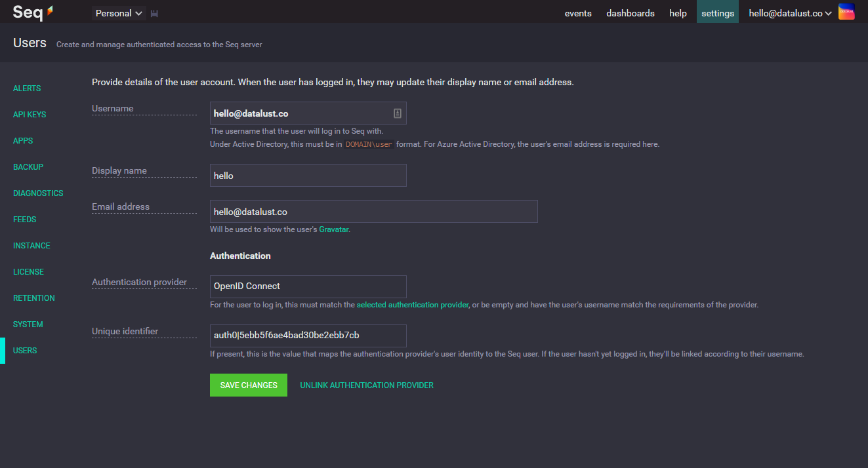Focus the Authentication provider input box
Screen dimensions: 868x468
pos(308,287)
